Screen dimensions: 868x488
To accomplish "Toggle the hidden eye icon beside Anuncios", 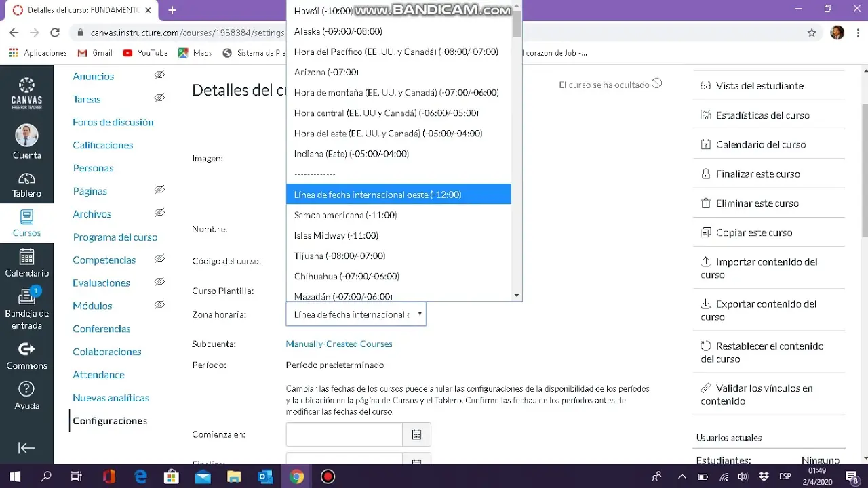I will tap(159, 75).
